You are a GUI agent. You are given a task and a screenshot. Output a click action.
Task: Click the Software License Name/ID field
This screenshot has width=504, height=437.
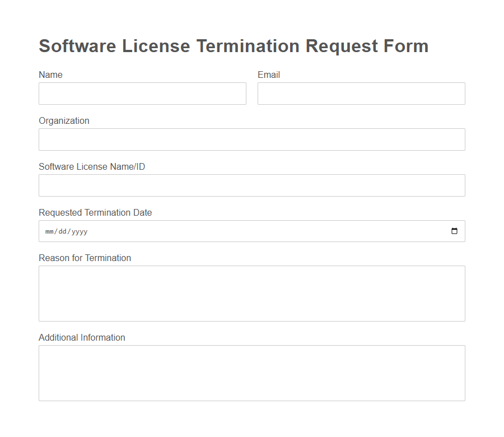251,185
